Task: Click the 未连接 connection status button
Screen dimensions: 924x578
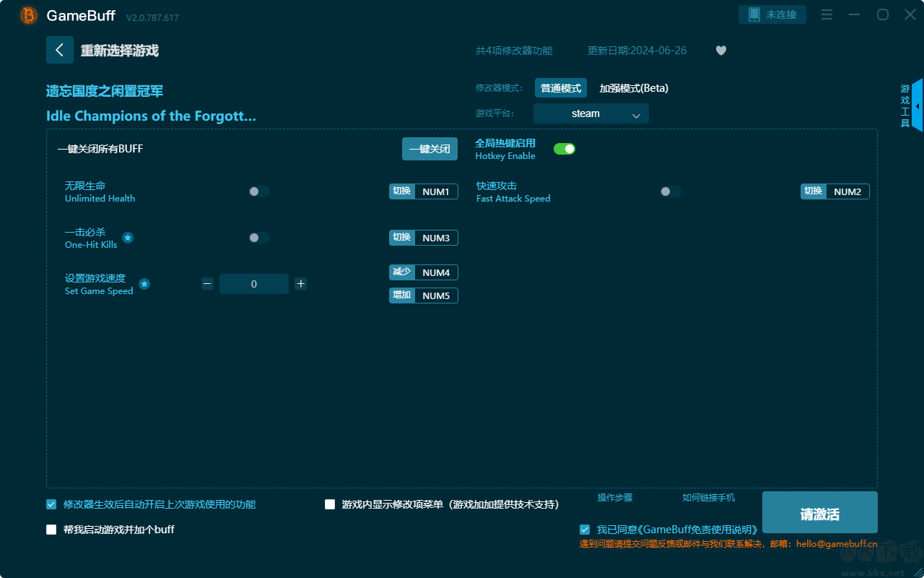Action: (772, 14)
